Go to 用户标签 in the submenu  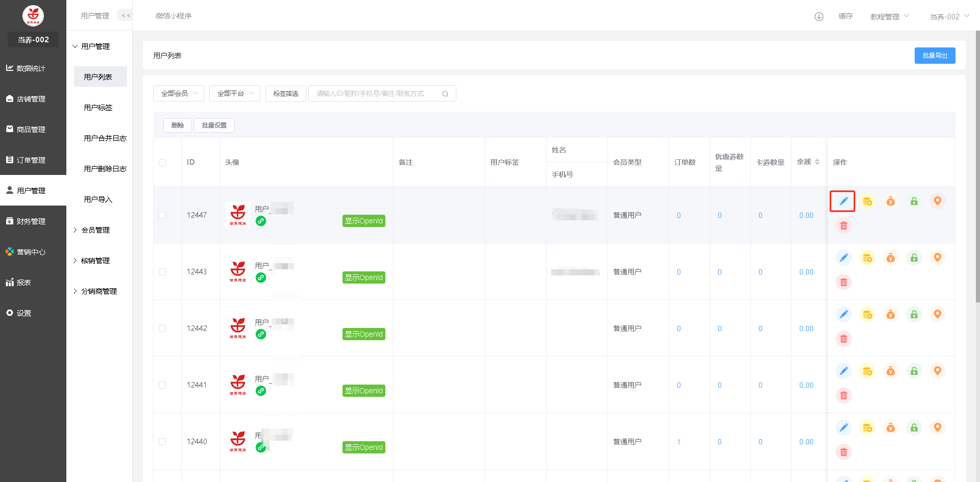(x=98, y=108)
